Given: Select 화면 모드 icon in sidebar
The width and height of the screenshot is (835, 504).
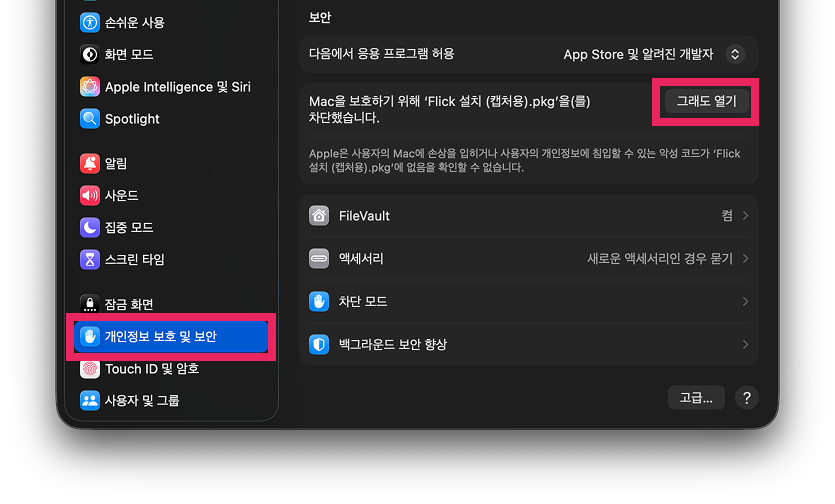Looking at the screenshot, I should click(x=89, y=54).
